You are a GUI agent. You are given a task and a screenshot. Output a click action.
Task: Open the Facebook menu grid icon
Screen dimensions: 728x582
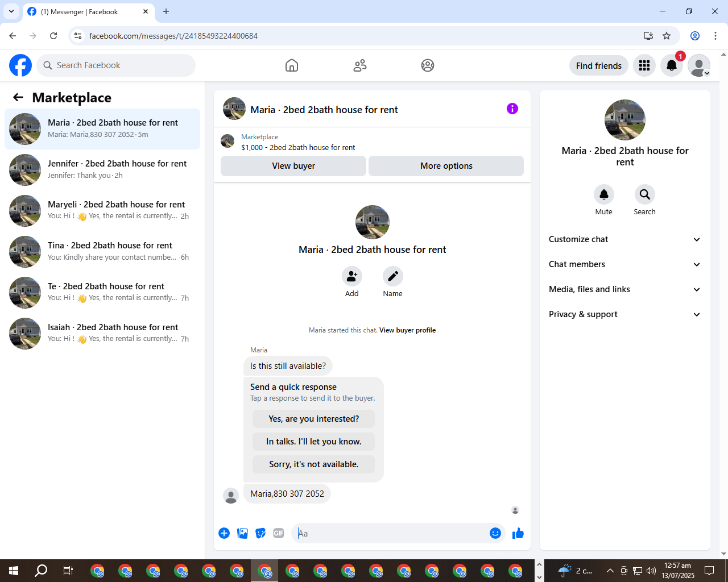(x=644, y=65)
